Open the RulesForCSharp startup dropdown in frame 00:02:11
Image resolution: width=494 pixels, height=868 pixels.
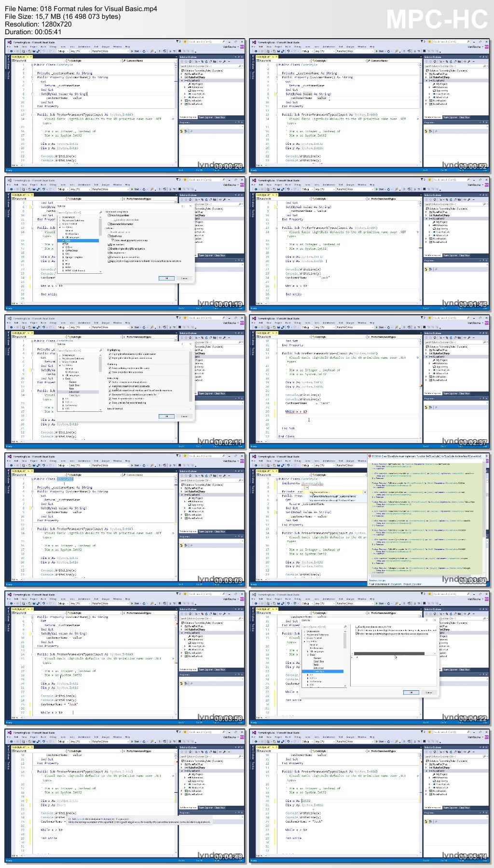pyautogui.click(x=110, y=327)
